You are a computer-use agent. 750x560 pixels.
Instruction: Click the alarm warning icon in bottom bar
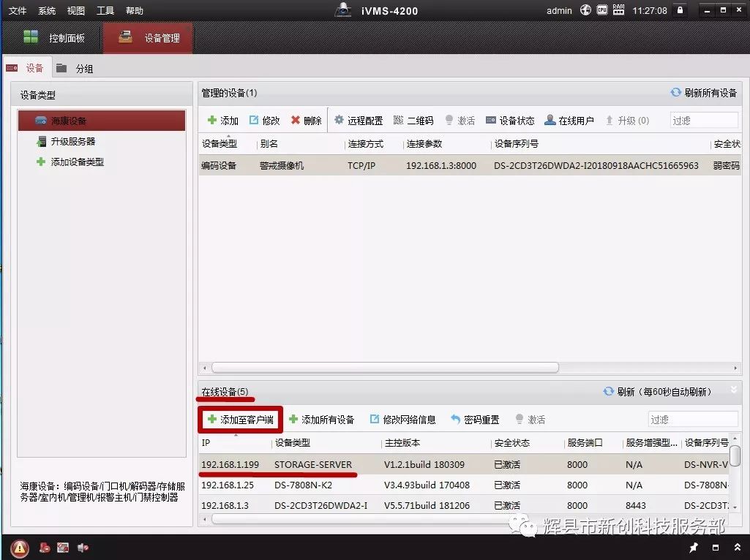click(x=20, y=548)
